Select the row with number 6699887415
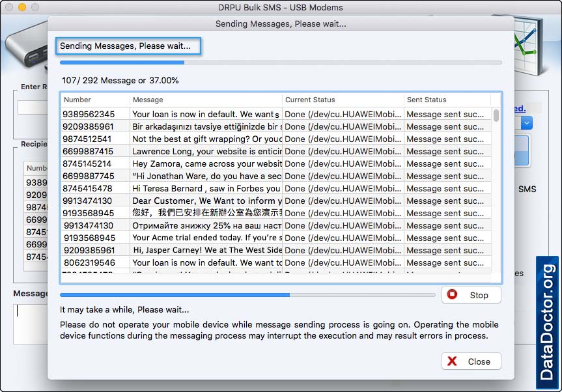 [276, 151]
